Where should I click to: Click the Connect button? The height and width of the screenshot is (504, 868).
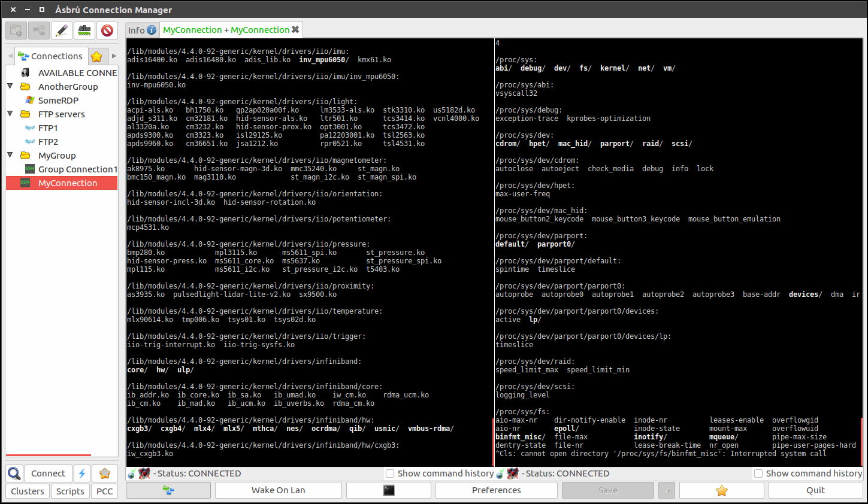coord(48,473)
